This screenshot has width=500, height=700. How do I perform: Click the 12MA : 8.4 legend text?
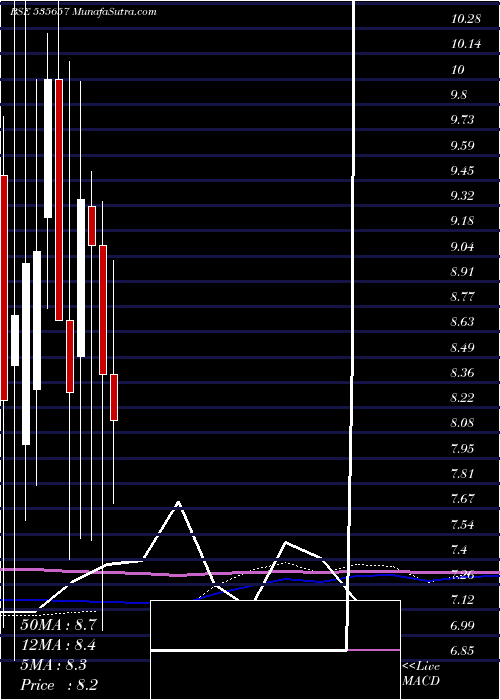tap(58, 645)
